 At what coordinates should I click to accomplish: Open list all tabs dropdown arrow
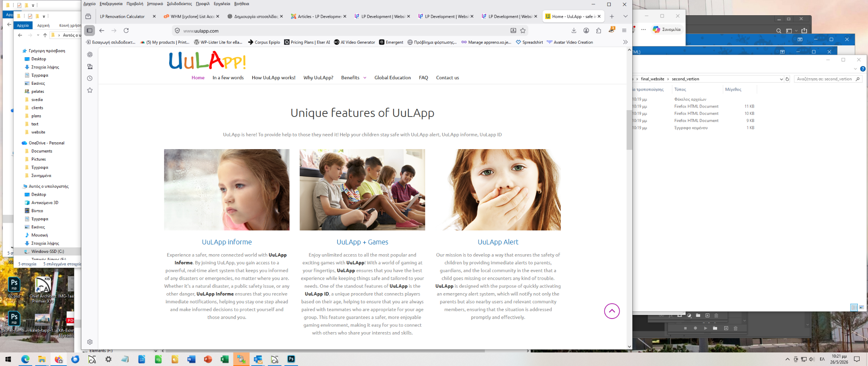point(625,17)
